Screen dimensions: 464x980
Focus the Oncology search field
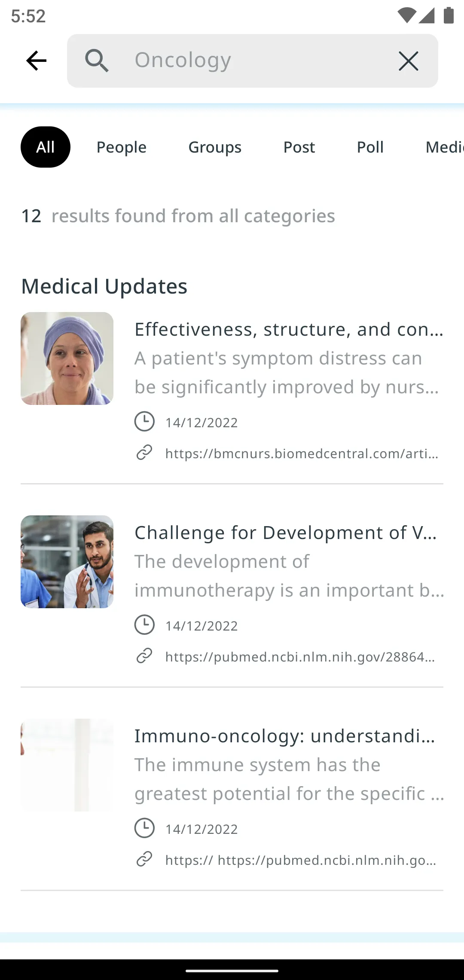(253, 61)
